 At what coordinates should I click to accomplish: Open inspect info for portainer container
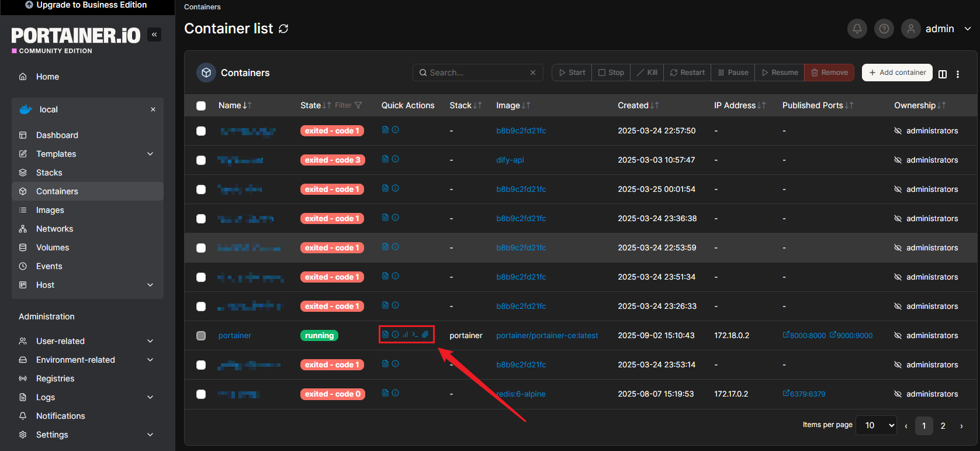(x=396, y=335)
